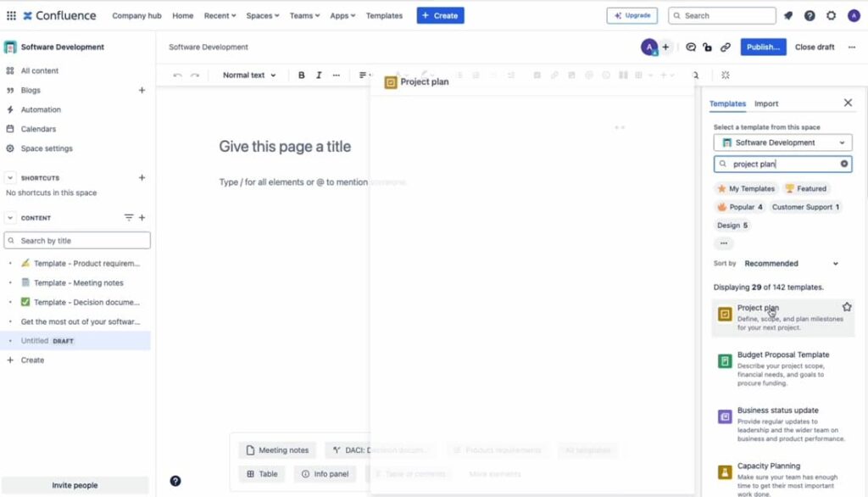Filter by Featured templates
Viewport: 868px width, 497px height.
(x=806, y=189)
